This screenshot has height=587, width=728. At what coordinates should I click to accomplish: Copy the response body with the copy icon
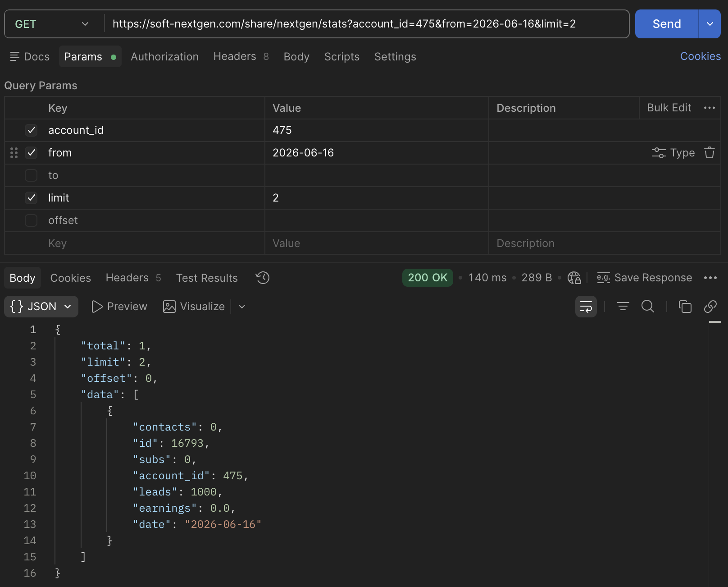[685, 307]
